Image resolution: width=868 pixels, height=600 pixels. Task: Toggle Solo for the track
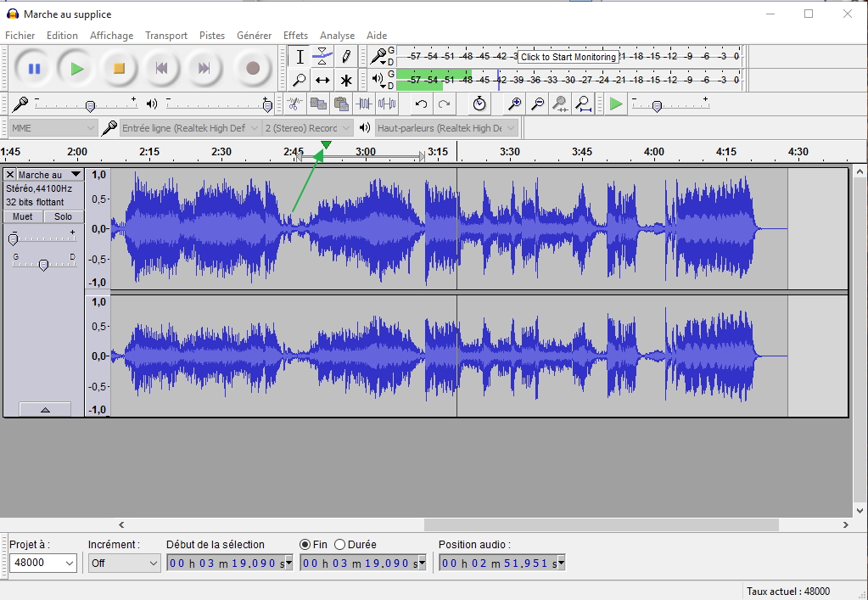[64, 216]
